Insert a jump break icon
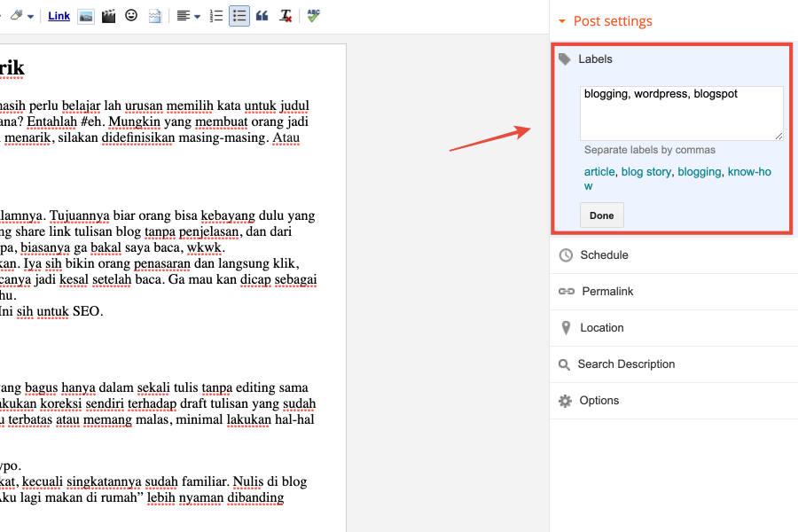 [x=154, y=16]
